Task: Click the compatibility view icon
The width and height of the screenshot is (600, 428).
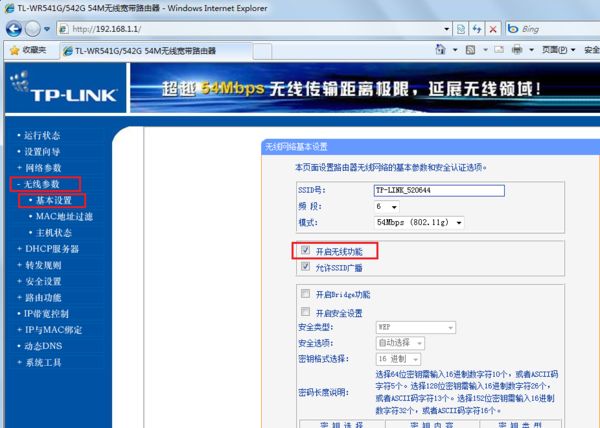Action: tap(461, 29)
